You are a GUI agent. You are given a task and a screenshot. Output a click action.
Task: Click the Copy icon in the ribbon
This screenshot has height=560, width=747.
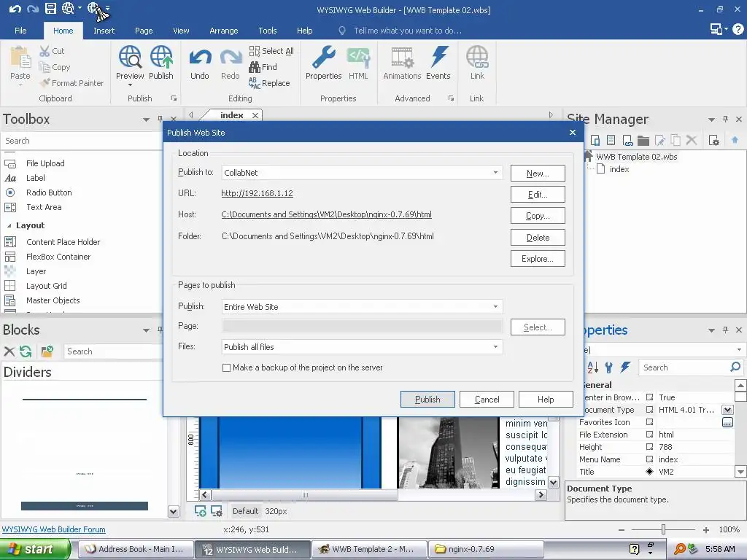tap(44, 67)
